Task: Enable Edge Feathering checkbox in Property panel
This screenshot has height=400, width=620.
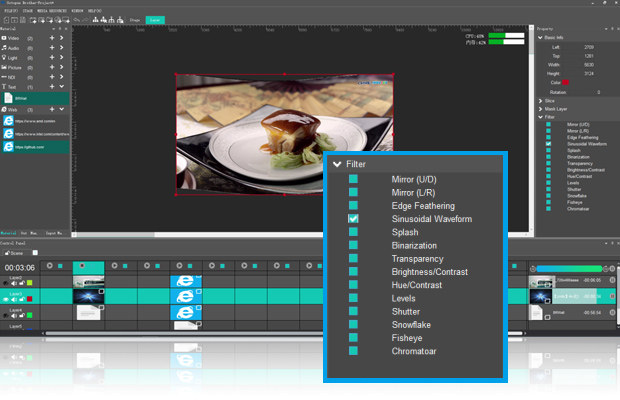Action: pyautogui.click(x=548, y=137)
